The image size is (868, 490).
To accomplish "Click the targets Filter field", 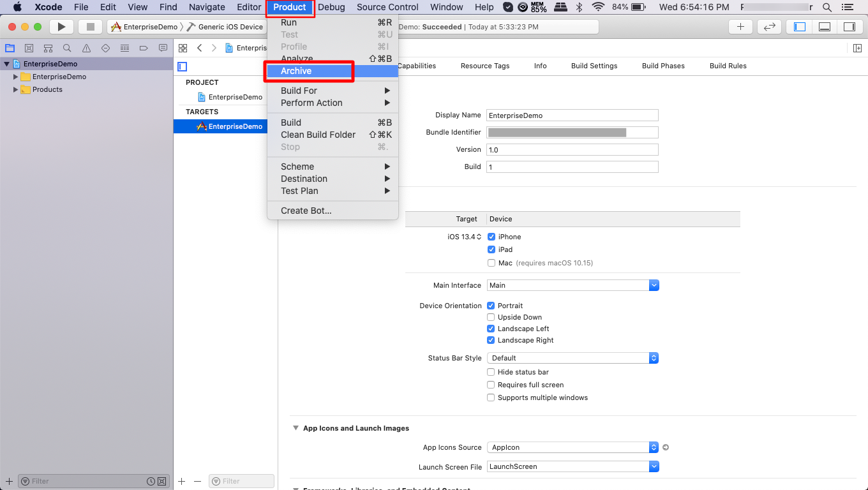I will [242, 481].
